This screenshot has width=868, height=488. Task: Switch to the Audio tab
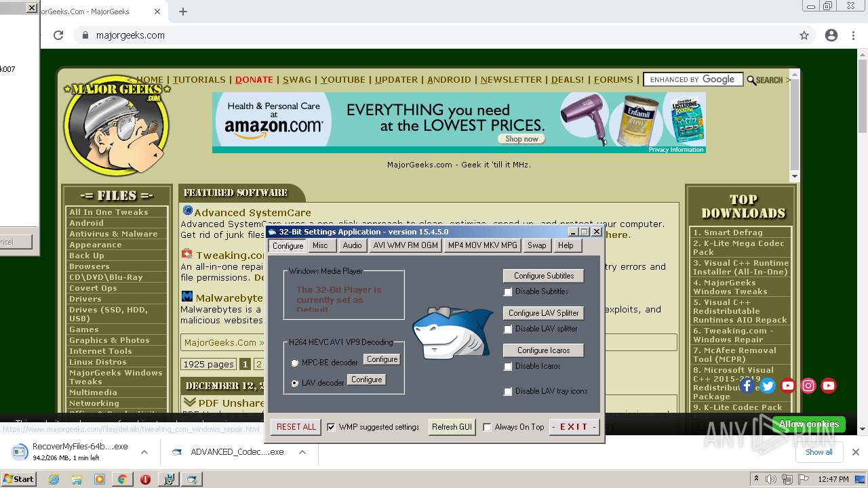(x=352, y=245)
